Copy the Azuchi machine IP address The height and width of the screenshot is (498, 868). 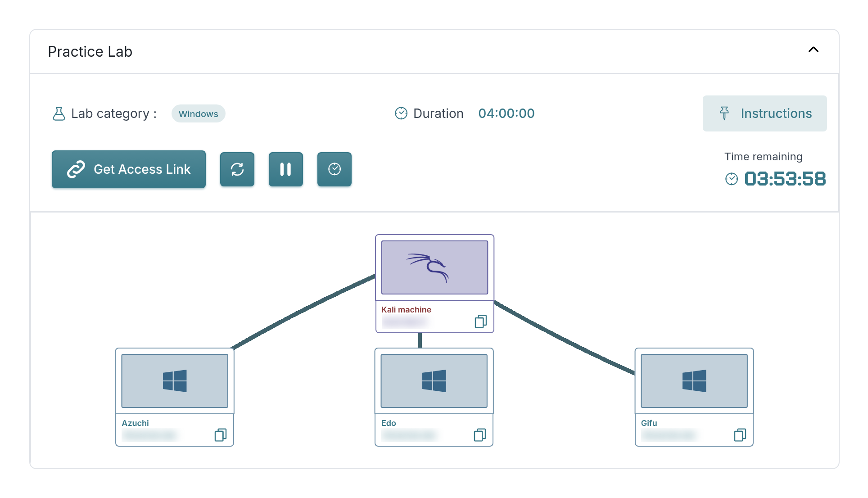point(221,435)
